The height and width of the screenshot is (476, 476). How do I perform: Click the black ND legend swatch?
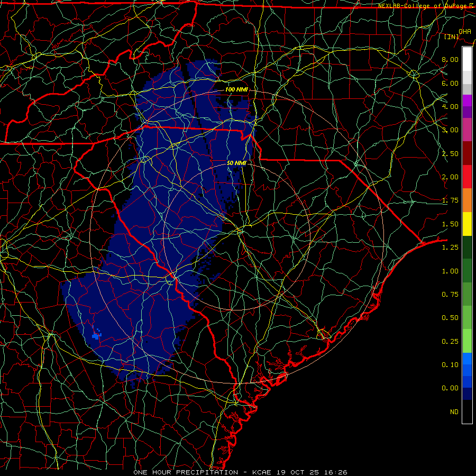(x=467, y=411)
